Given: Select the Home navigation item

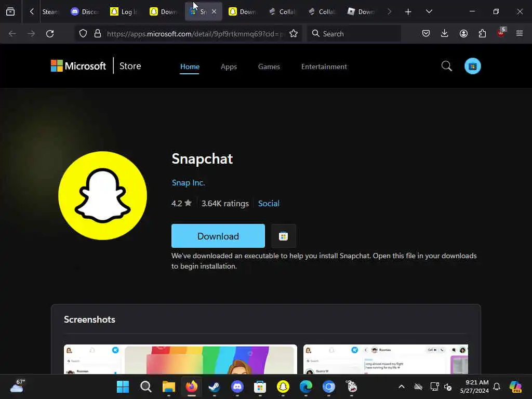Looking at the screenshot, I should click(190, 66).
